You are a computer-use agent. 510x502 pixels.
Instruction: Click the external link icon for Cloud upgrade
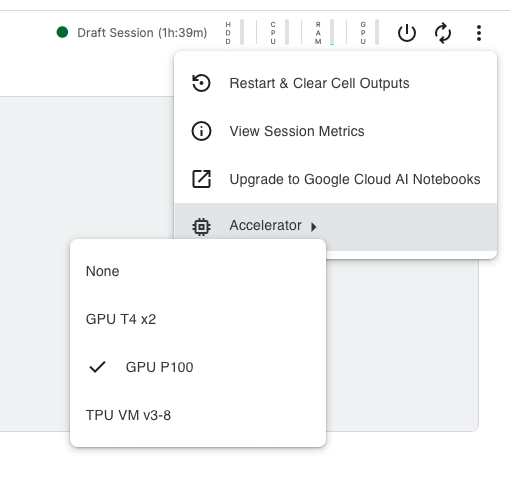click(x=201, y=179)
